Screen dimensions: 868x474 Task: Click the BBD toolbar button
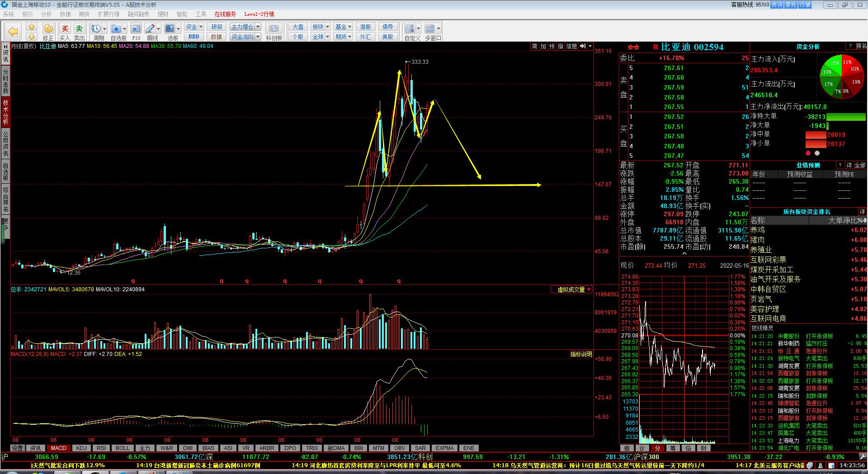click(x=194, y=37)
